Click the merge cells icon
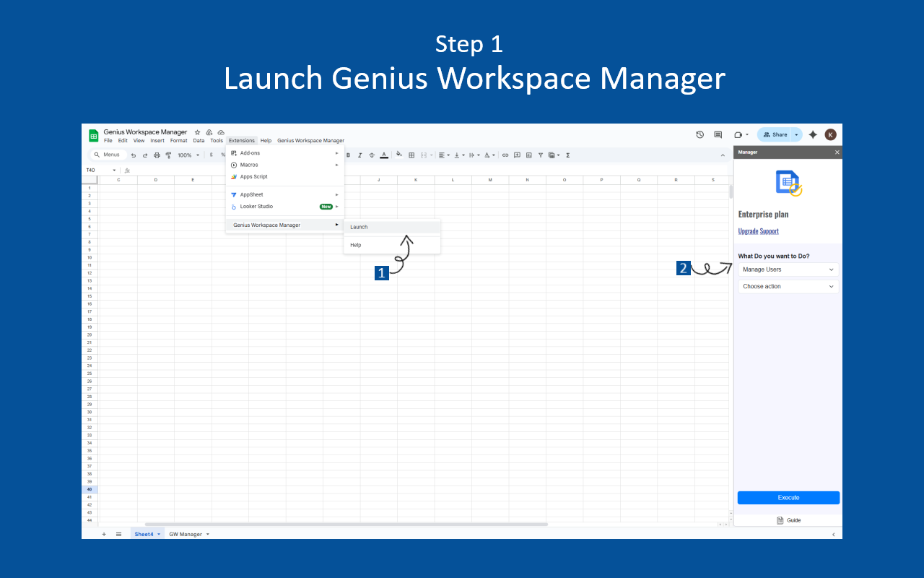The image size is (924, 578). pos(424,155)
